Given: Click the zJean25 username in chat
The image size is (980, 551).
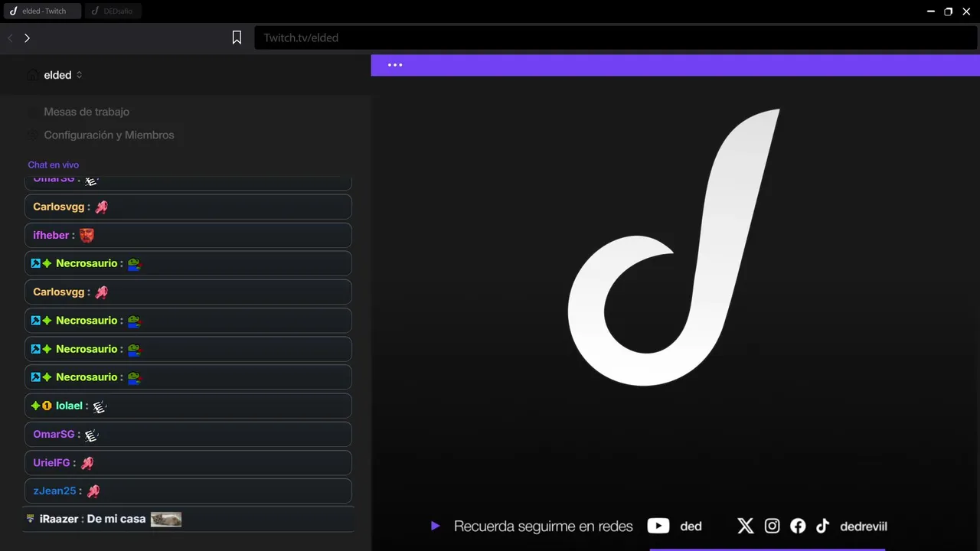Looking at the screenshot, I should pyautogui.click(x=54, y=491).
